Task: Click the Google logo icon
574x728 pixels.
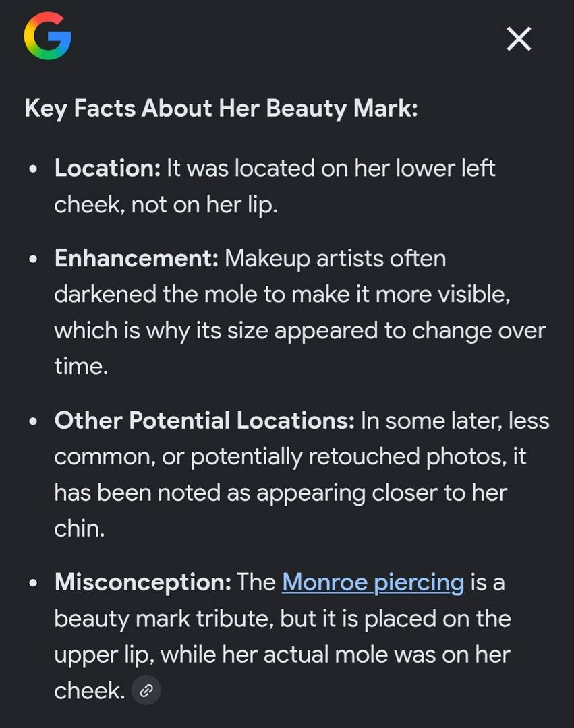Action: click(x=47, y=38)
